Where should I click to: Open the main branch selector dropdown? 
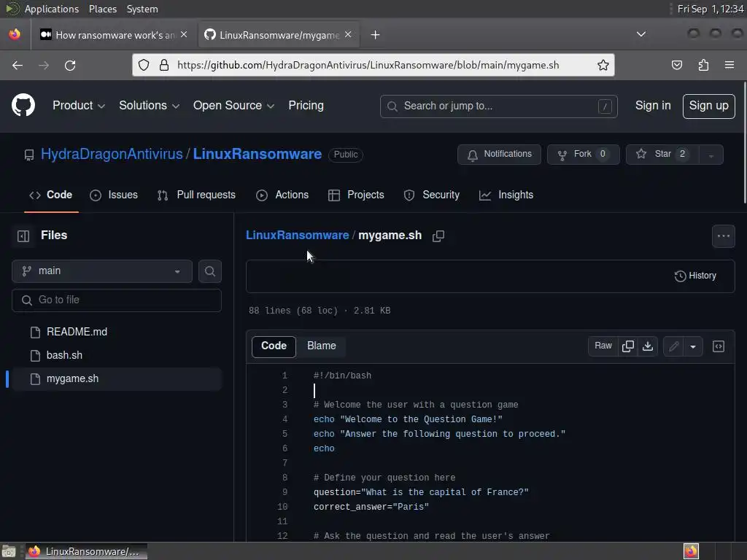pyautogui.click(x=102, y=271)
